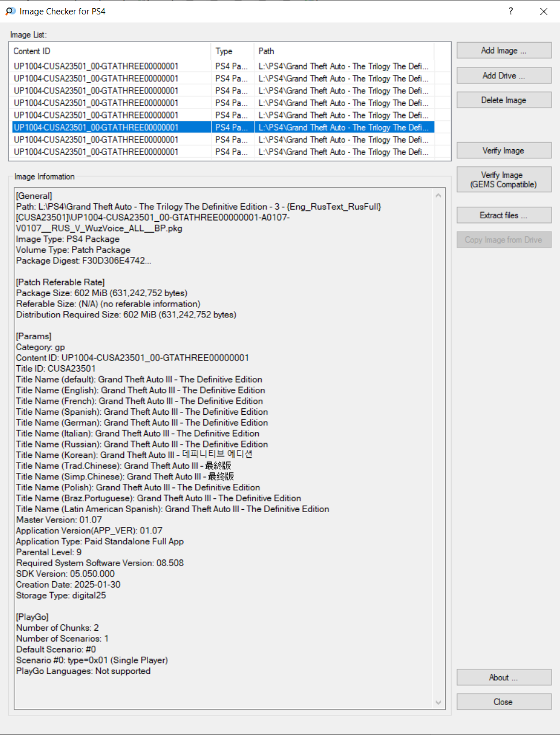Click the Image Checker app icon in the title bar
Image resolution: width=560 pixels, height=735 pixels.
[10, 11]
